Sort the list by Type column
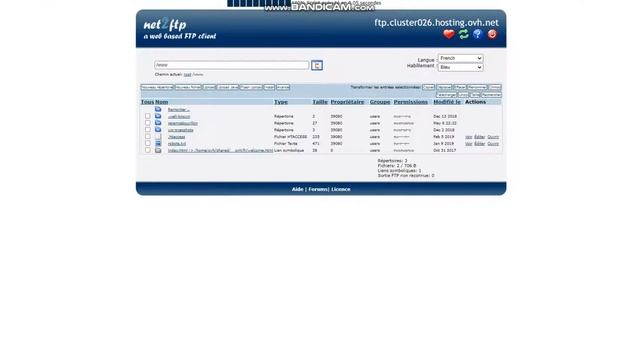 click(x=281, y=102)
